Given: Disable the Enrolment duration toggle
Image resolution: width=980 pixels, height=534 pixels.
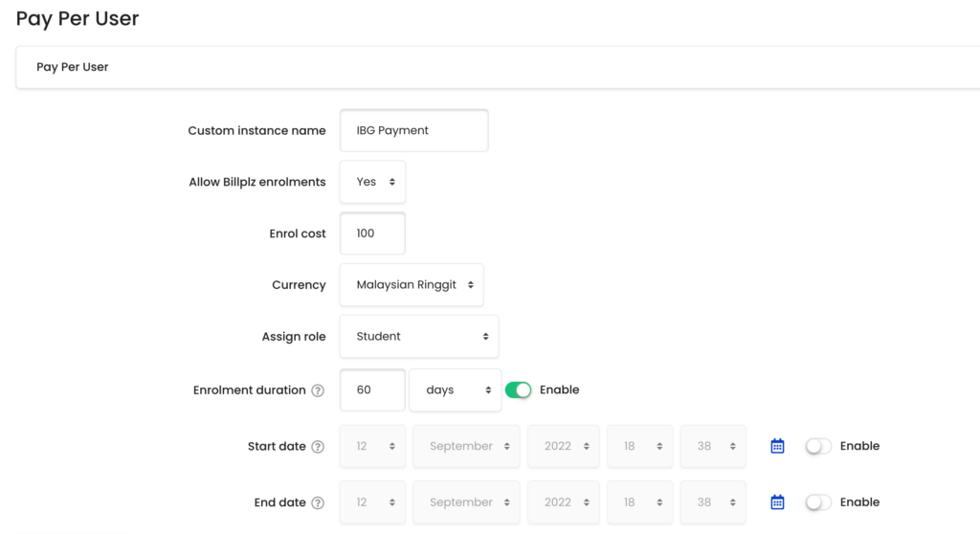Looking at the screenshot, I should 518,389.
